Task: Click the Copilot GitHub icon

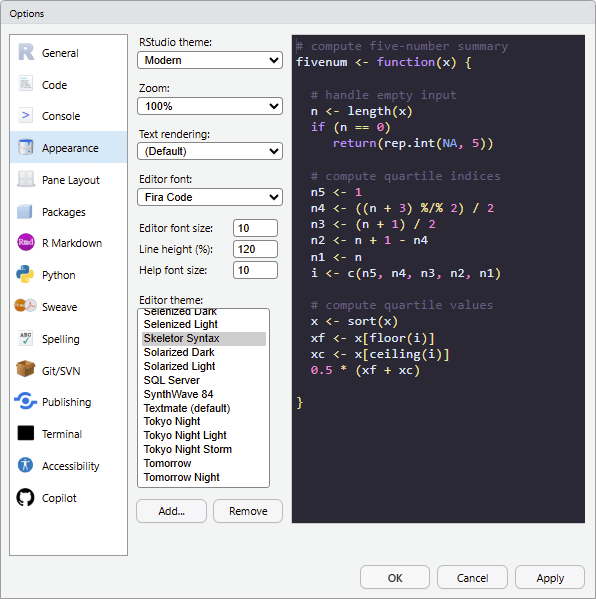Action: click(25, 497)
